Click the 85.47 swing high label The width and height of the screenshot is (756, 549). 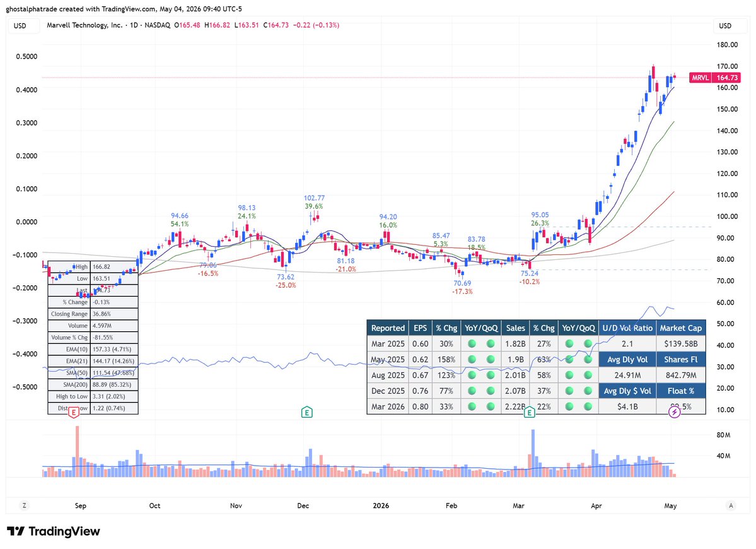pyautogui.click(x=441, y=235)
